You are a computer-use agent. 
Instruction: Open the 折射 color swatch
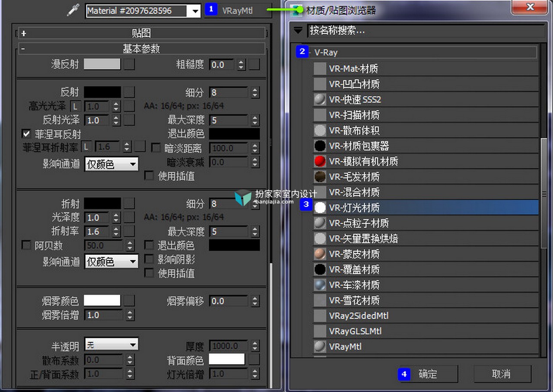click(x=102, y=204)
